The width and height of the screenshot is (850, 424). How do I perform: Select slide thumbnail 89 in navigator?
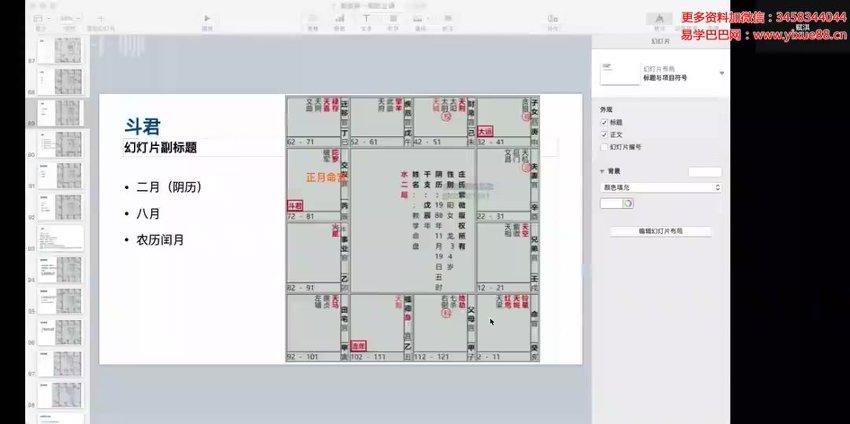coord(60,113)
